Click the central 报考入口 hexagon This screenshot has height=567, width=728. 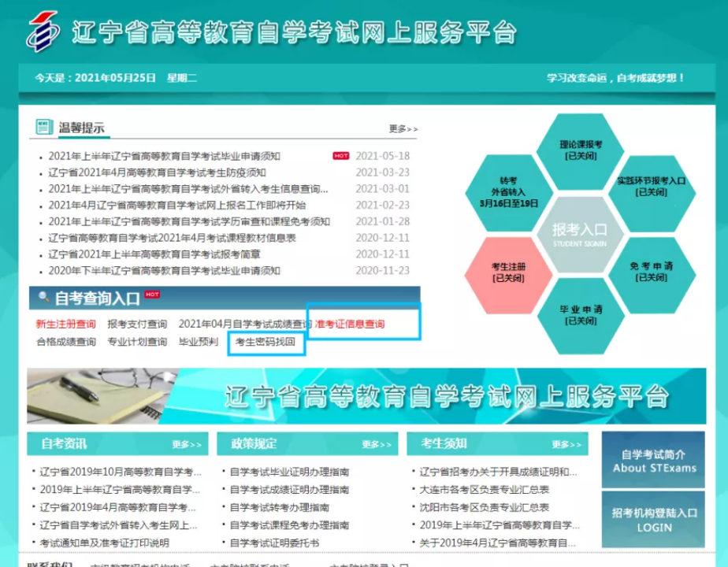[580, 234]
